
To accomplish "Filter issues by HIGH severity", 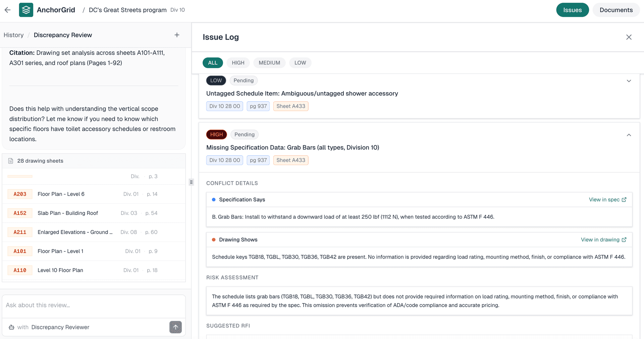I will pos(238,63).
